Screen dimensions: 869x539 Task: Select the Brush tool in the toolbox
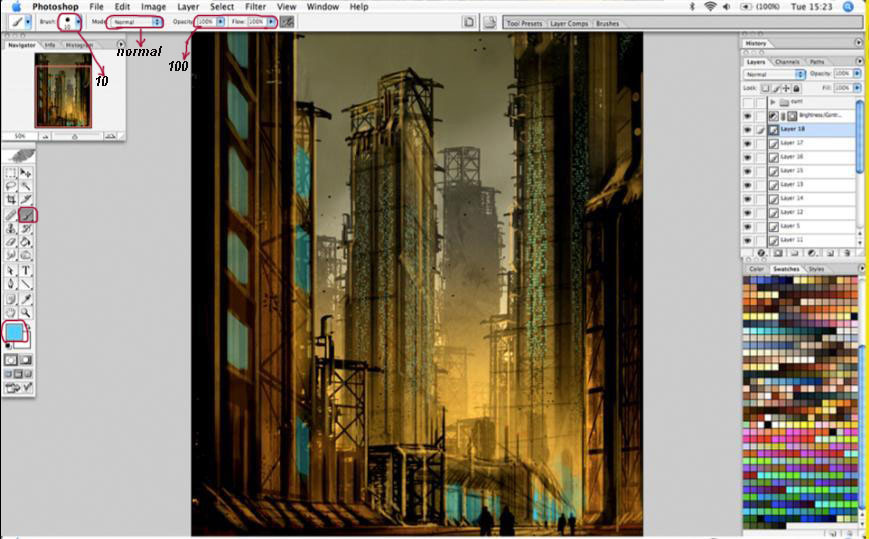[27, 215]
